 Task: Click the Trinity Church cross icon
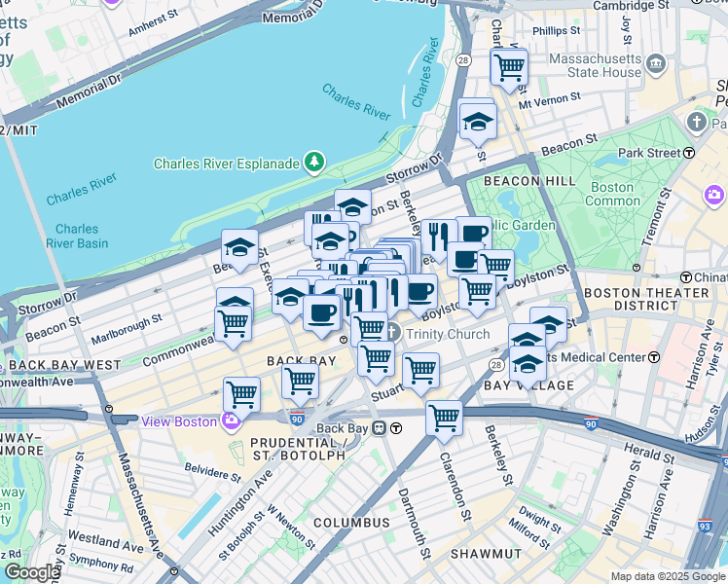click(x=392, y=332)
